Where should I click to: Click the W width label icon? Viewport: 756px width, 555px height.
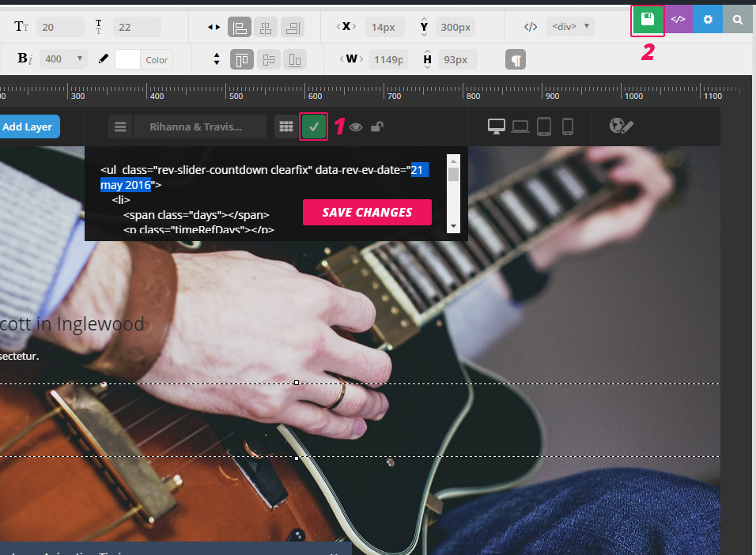tap(351, 59)
